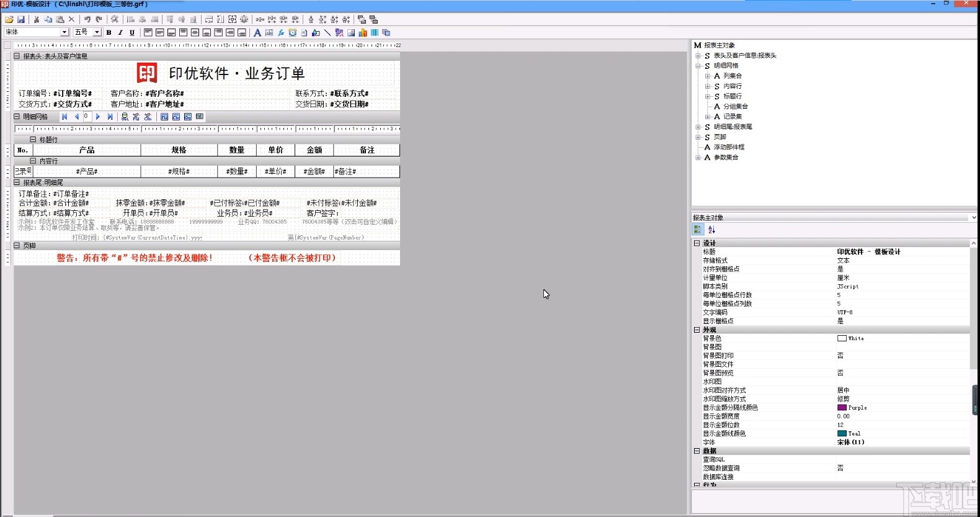Screen dimensions: 980x517
Task: Toggle bold text formatting
Action: pos(109,32)
